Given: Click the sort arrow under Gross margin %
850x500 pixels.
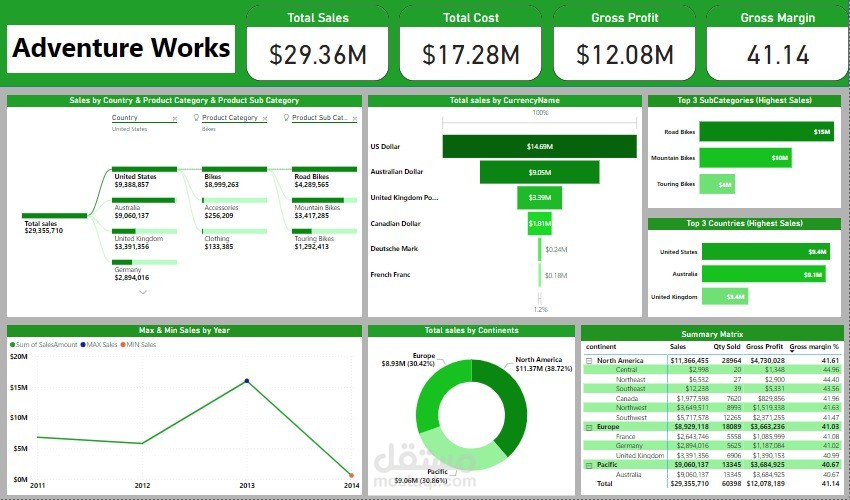Looking at the screenshot, I should click(x=792, y=351).
